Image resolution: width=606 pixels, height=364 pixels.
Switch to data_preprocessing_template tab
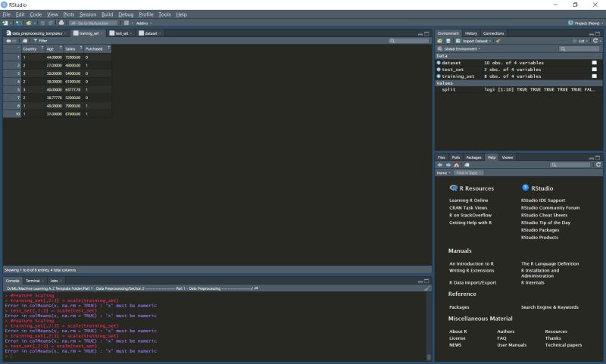[37, 33]
